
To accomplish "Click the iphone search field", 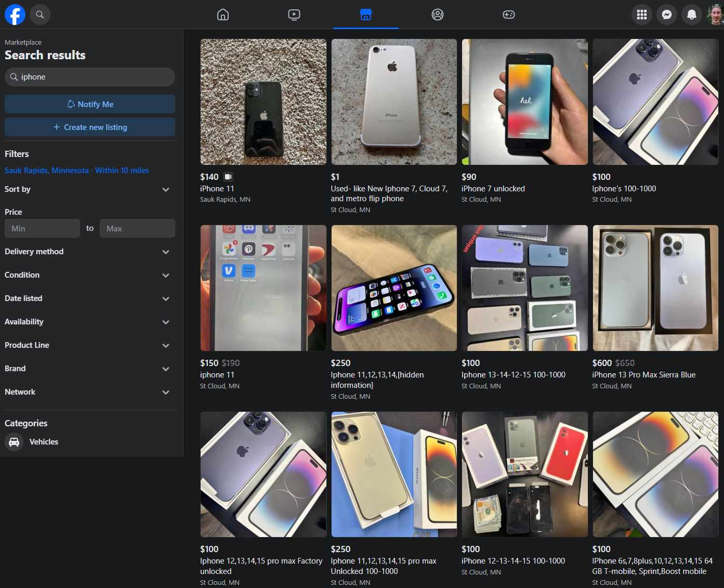I will tap(90, 77).
